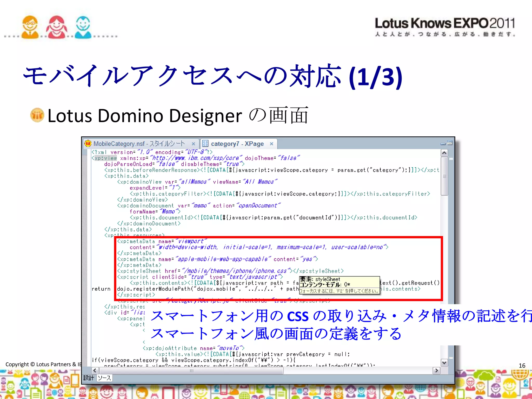532x399 pixels.
Task: Click vertical scrollbar up arrow
Action: pyautogui.click(x=444, y=153)
